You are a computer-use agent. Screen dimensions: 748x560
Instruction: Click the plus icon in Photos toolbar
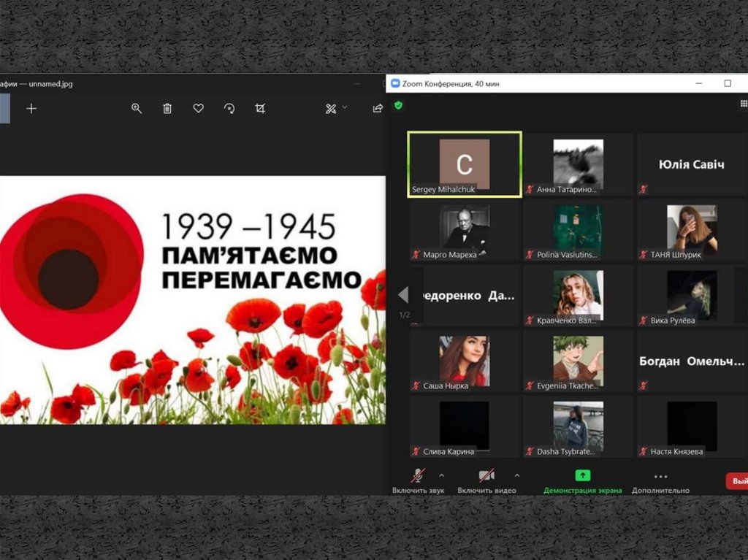tap(31, 109)
